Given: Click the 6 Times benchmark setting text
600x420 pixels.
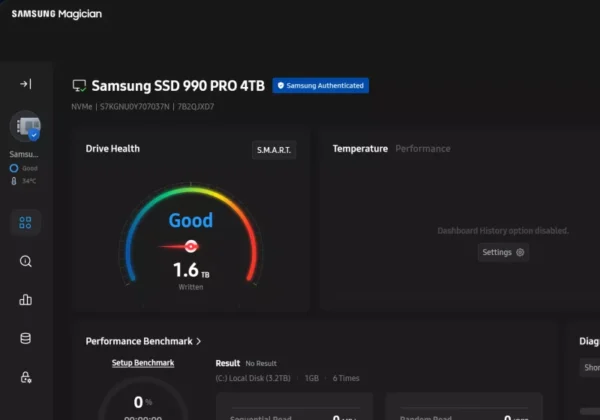Looking at the screenshot, I should pos(346,378).
